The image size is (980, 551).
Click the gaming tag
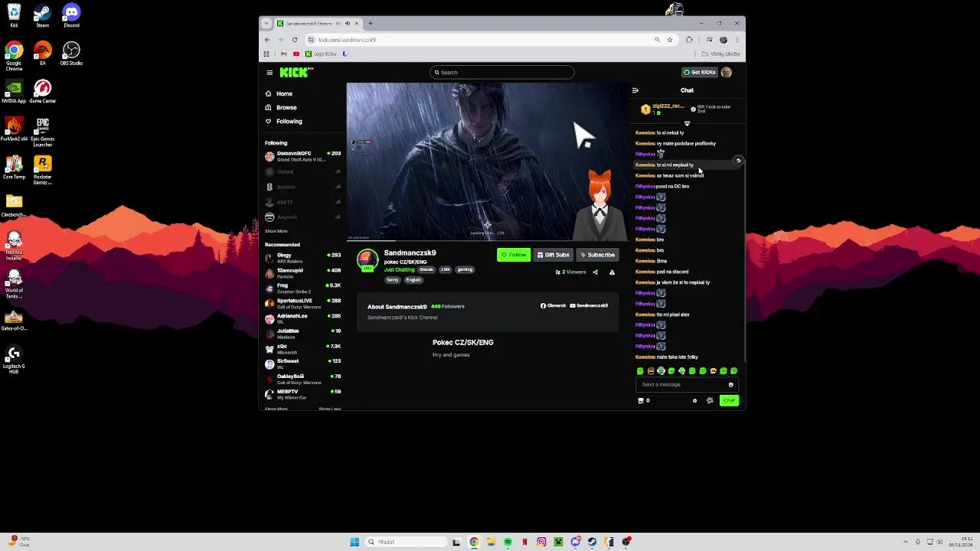[465, 269]
